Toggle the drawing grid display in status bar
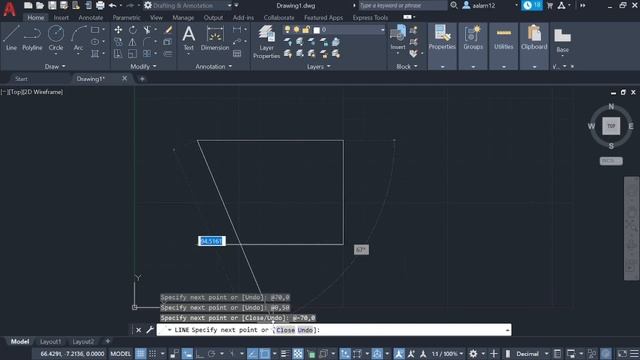This screenshot has width=640, height=360. pyautogui.click(x=140, y=353)
